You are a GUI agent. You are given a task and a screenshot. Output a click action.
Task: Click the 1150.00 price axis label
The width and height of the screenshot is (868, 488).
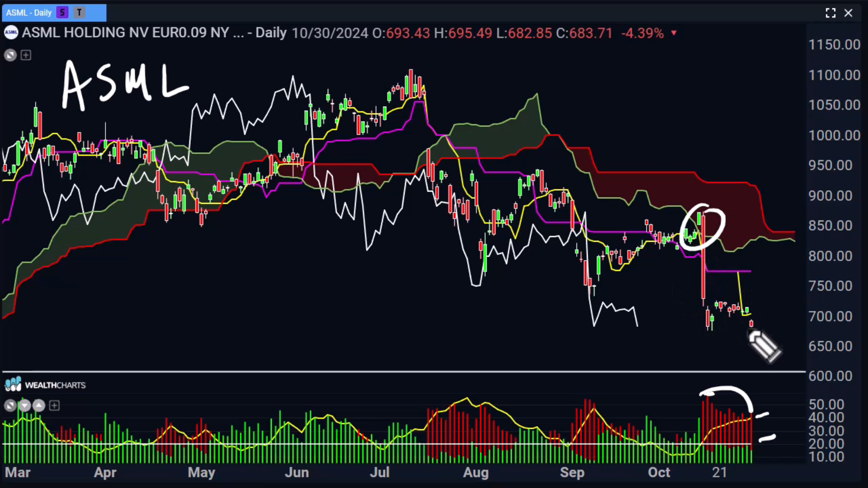[834, 45]
